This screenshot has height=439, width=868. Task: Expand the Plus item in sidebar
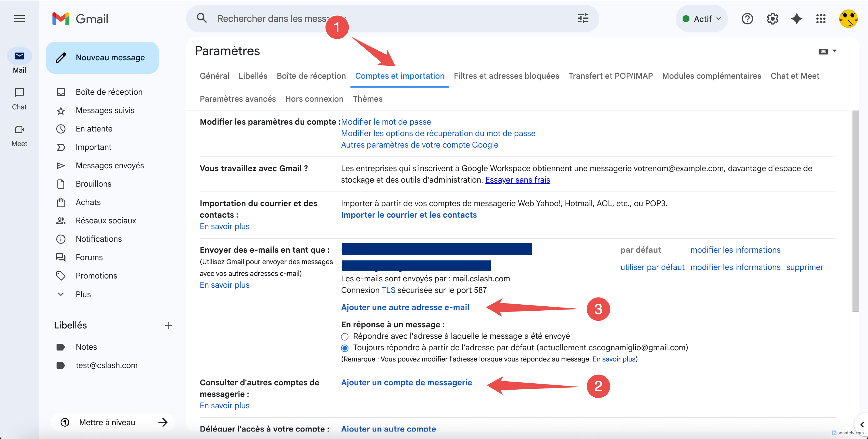(83, 294)
